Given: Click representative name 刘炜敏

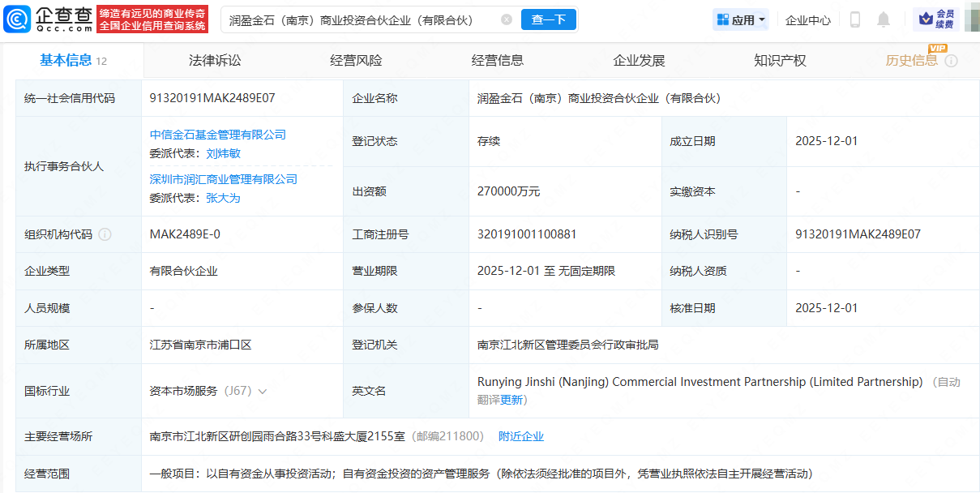Looking at the screenshot, I should (223, 153).
